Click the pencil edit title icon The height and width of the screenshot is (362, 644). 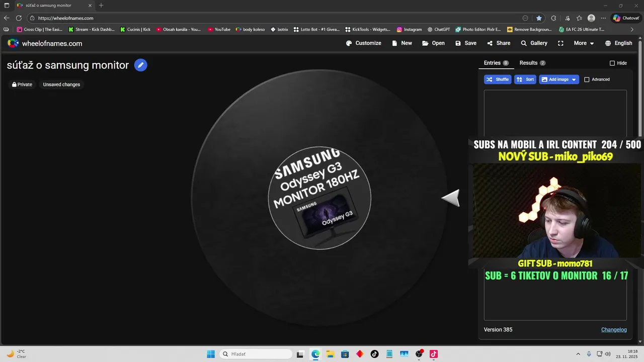click(x=141, y=65)
